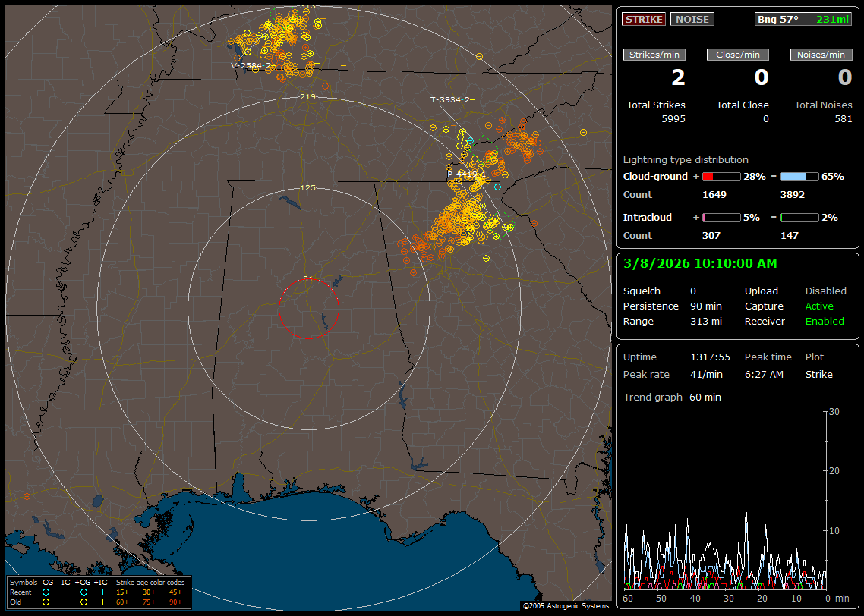Click the recent -CG cyan symbol in legend

click(x=46, y=592)
